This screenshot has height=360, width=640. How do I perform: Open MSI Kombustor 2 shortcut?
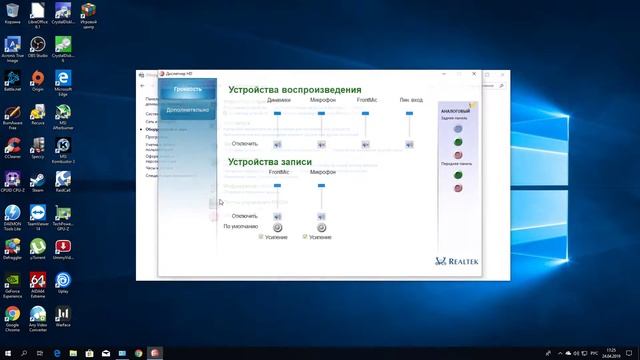coord(63,150)
